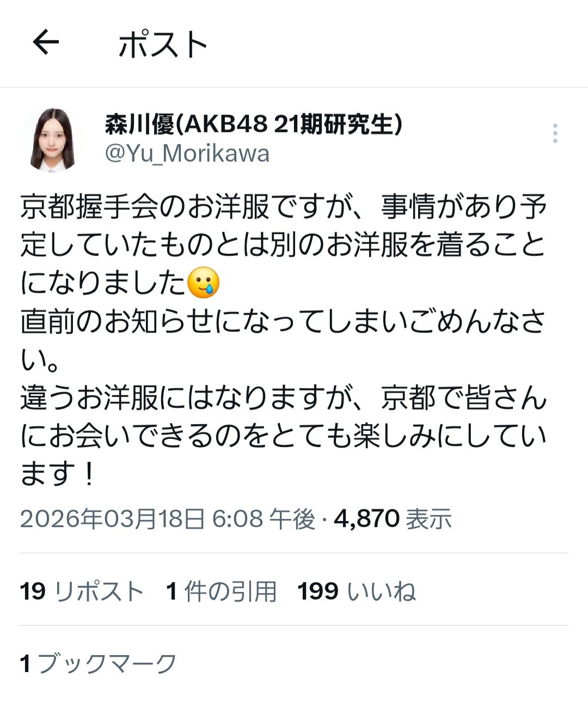The height and width of the screenshot is (702, 588).
Task: Go back using the left arrow
Action: (x=46, y=42)
